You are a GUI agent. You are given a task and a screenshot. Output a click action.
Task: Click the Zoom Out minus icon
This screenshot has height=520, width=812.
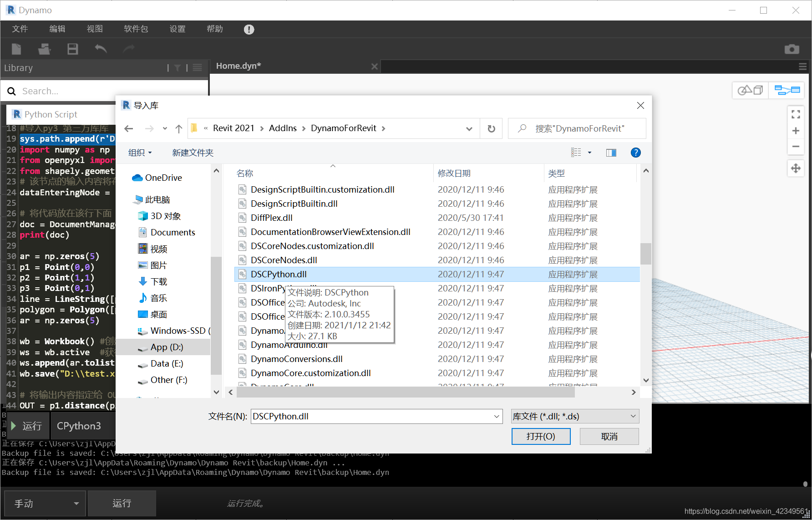tap(796, 147)
